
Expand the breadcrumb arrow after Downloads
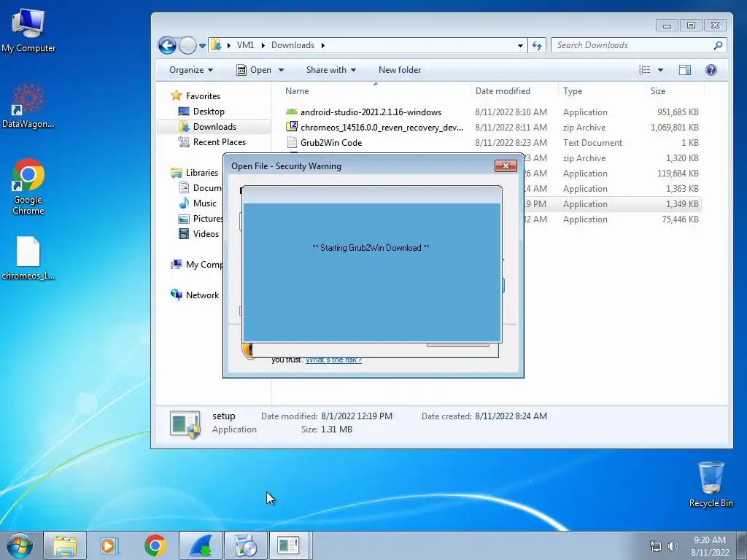323,45
